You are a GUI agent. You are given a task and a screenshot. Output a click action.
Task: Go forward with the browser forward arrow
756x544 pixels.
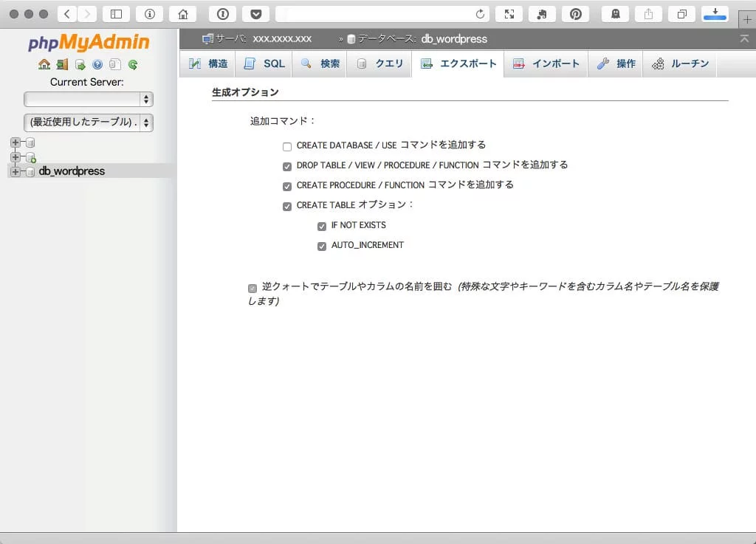coord(87,14)
